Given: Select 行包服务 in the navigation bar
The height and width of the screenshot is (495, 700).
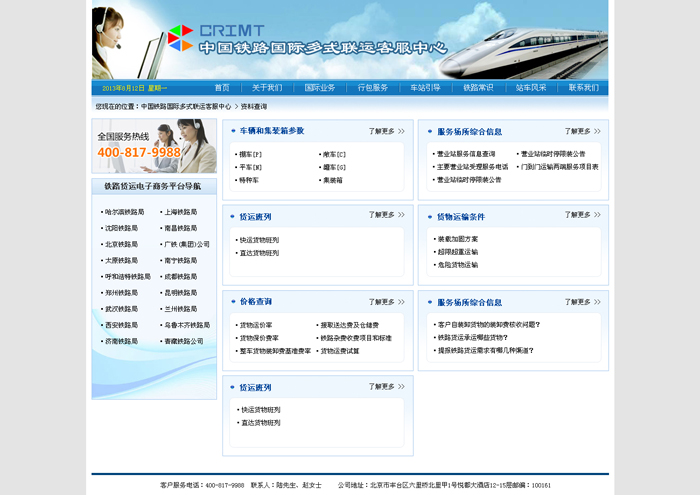Looking at the screenshot, I should pos(373,88).
